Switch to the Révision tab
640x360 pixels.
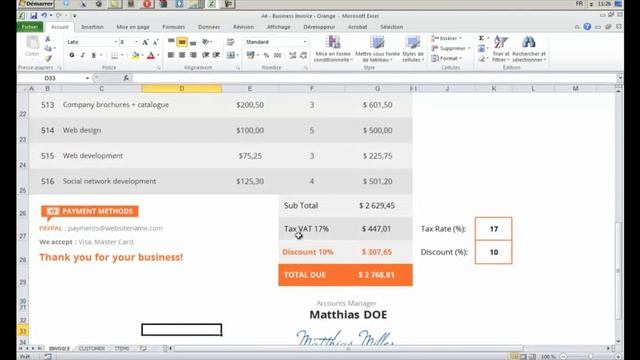[244, 27]
